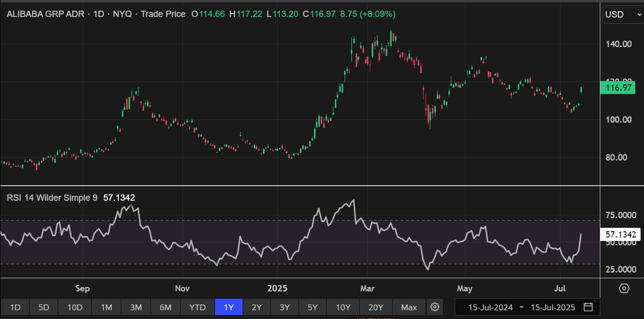The width and height of the screenshot is (644, 319).
Task: Switch chart to 20Y range
Action: pyautogui.click(x=376, y=307)
